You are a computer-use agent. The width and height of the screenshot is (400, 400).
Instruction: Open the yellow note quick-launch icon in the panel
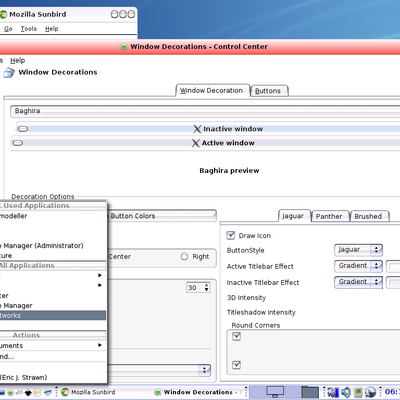[37, 392]
